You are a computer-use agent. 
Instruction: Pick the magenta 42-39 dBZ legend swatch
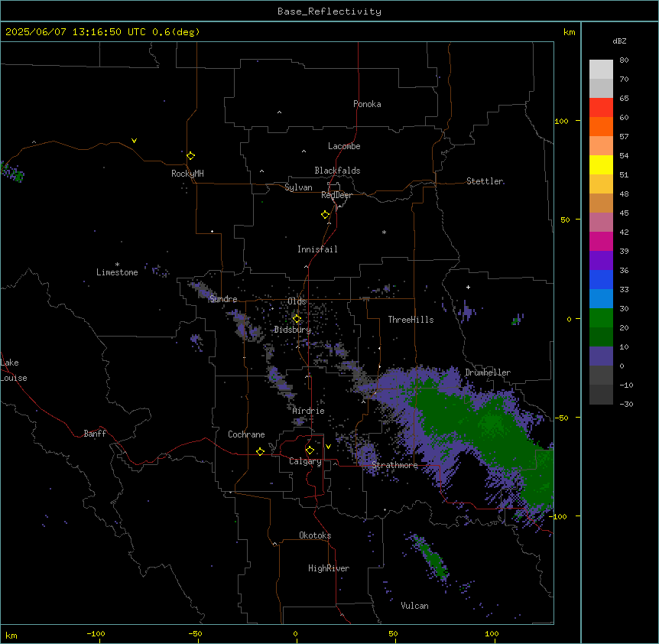click(x=601, y=241)
